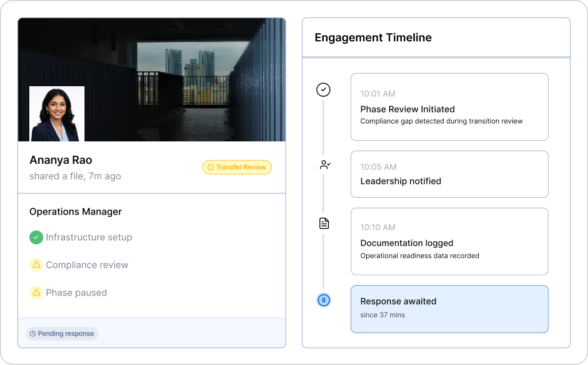Click the info icon in Transfer Review badge

coord(210,167)
